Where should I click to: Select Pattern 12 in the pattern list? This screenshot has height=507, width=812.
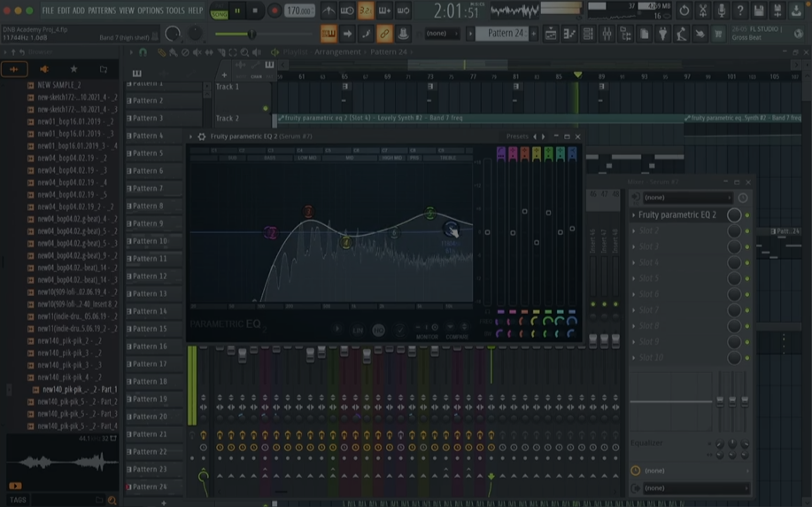pos(153,277)
